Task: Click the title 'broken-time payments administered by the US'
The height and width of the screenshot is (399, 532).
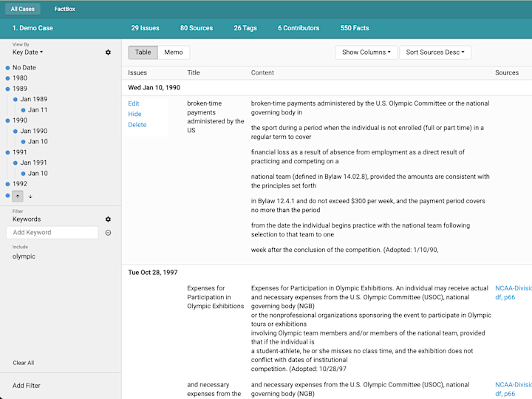Action: click(216, 117)
